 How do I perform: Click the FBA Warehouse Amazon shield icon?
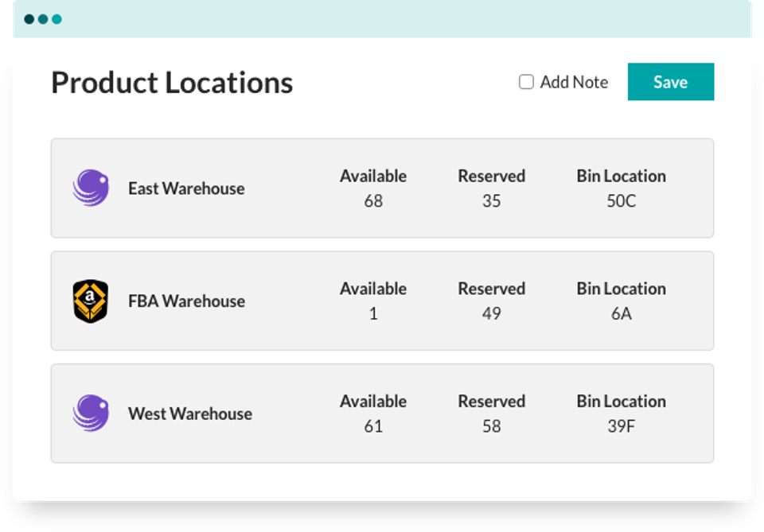pos(91,301)
